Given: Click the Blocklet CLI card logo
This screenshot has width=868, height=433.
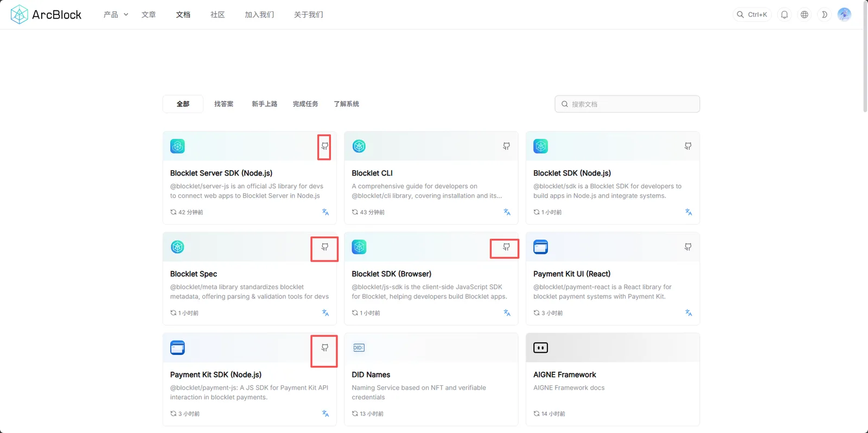Looking at the screenshot, I should 359,146.
